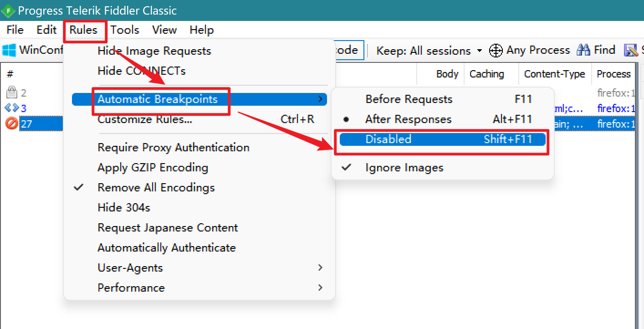Screen dimensions: 644x329
Task: Open the View menu
Action: [164, 30]
